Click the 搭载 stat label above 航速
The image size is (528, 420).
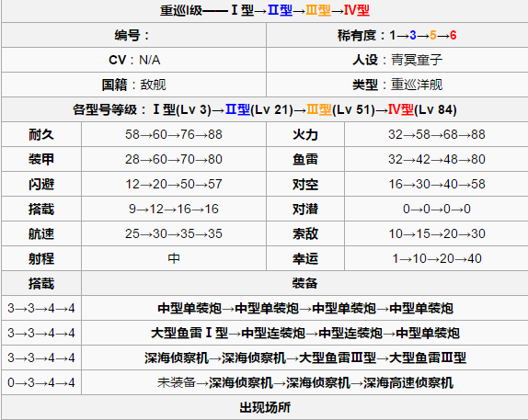click(x=41, y=210)
